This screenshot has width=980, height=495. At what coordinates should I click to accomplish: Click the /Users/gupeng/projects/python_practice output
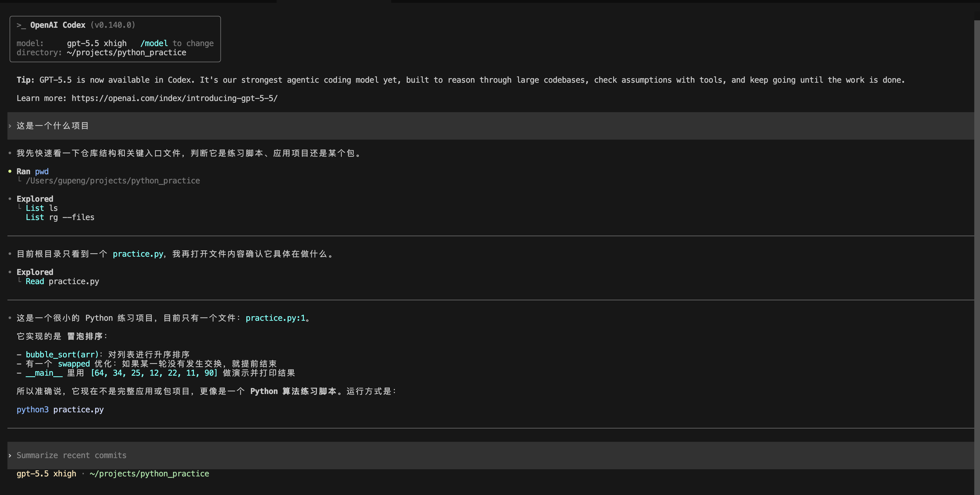tap(113, 181)
